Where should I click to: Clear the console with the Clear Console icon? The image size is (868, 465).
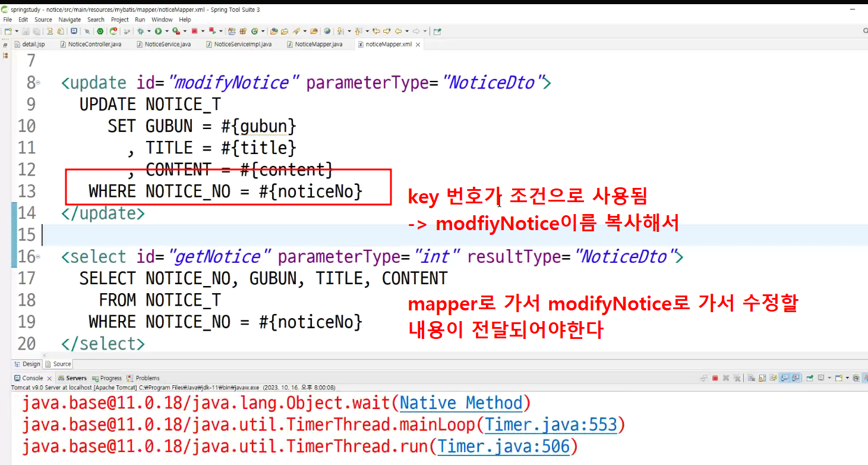pyautogui.click(x=751, y=378)
